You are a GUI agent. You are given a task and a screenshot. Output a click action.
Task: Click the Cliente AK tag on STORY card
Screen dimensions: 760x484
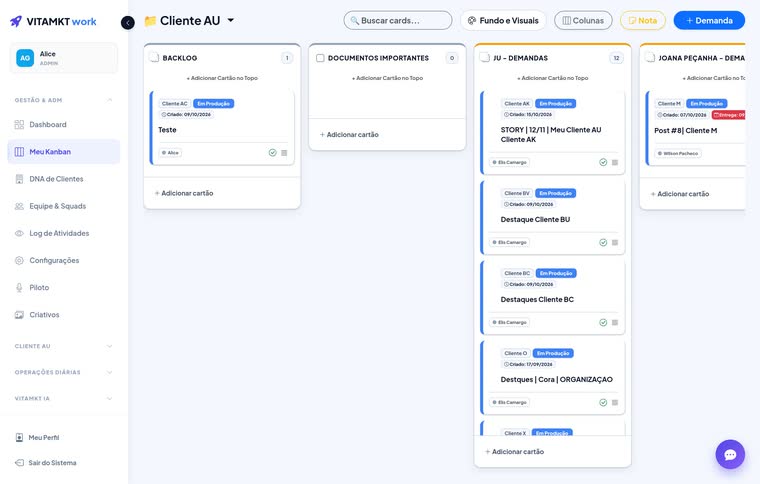tap(517, 104)
